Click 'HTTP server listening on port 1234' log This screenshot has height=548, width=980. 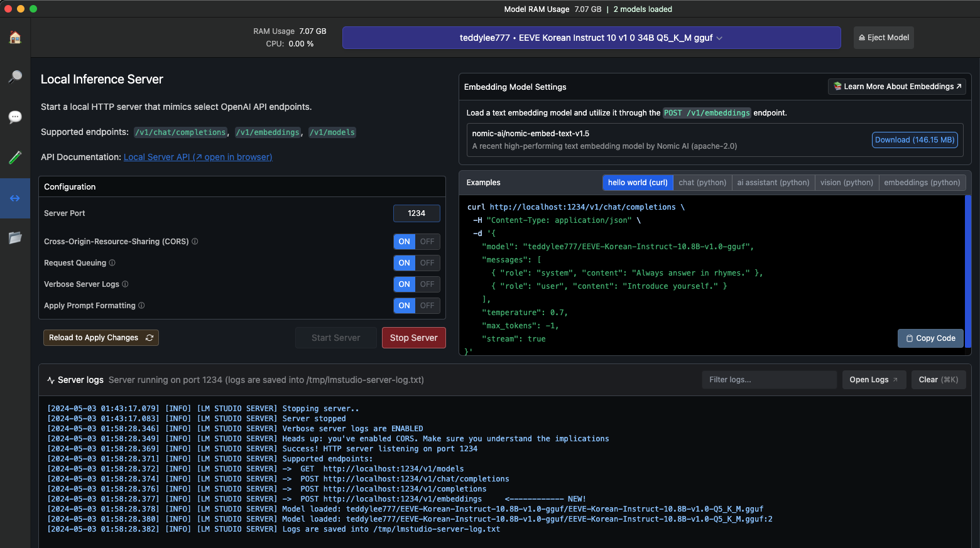click(262, 449)
